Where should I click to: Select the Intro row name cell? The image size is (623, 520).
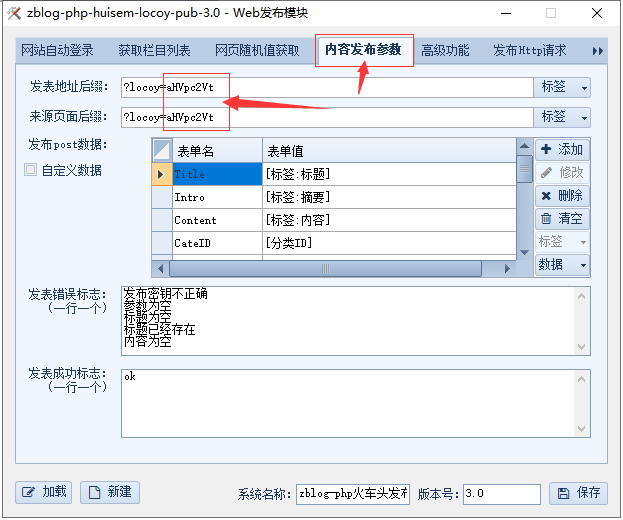217,197
